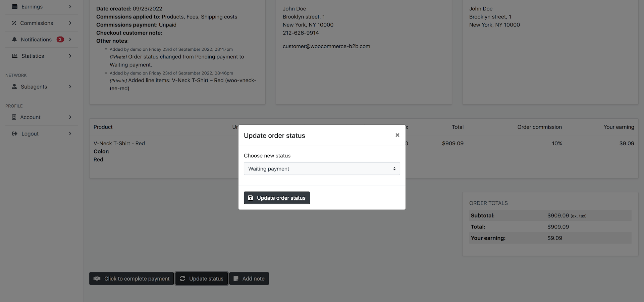Click the Notifications bell icon
Image resolution: width=644 pixels, height=302 pixels.
click(14, 40)
